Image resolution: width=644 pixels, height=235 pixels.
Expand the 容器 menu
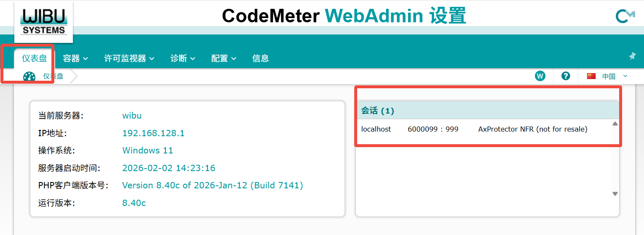[75, 58]
